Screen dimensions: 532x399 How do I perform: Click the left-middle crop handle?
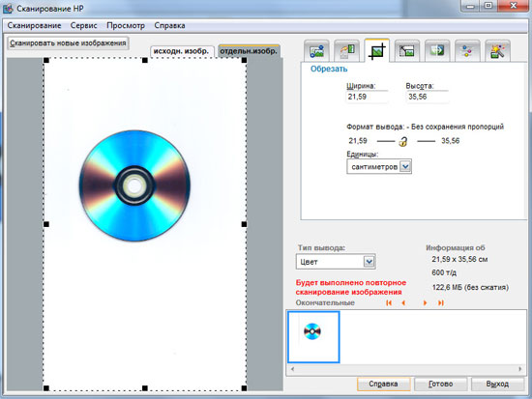click(x=46, y=224)
